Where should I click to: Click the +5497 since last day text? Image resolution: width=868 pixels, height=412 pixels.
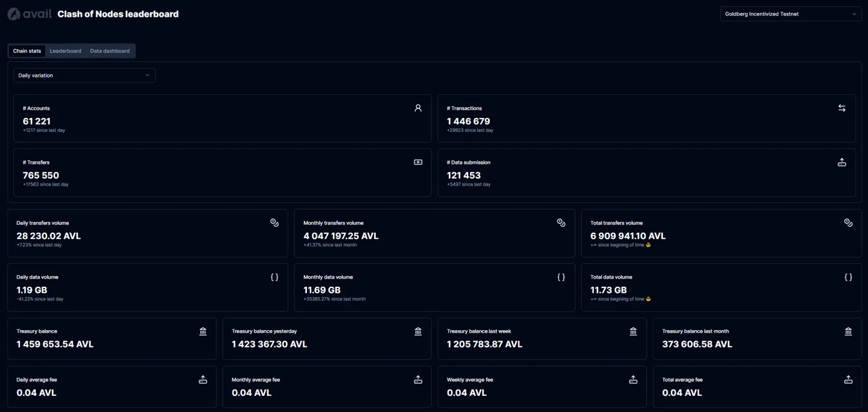(469, 184)
